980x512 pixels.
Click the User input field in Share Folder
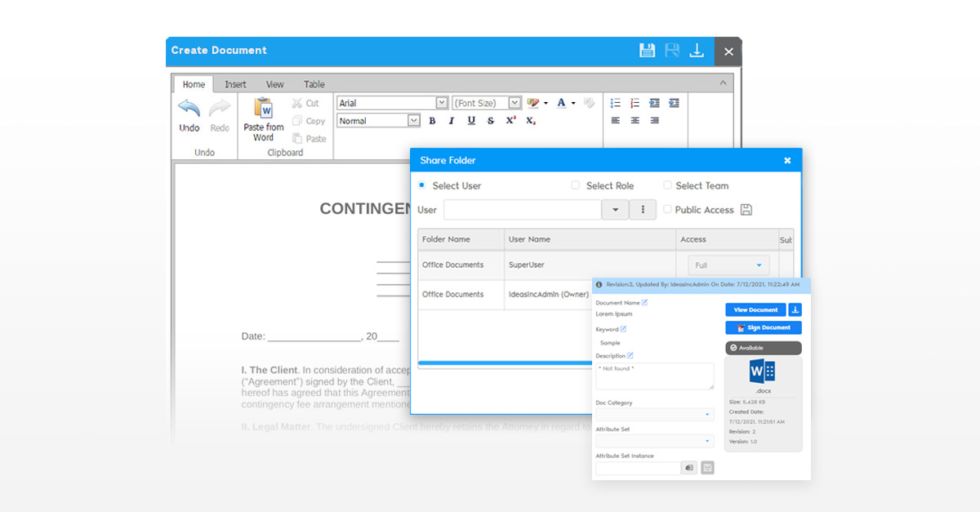pyautogui.click(x=523, y=210)
